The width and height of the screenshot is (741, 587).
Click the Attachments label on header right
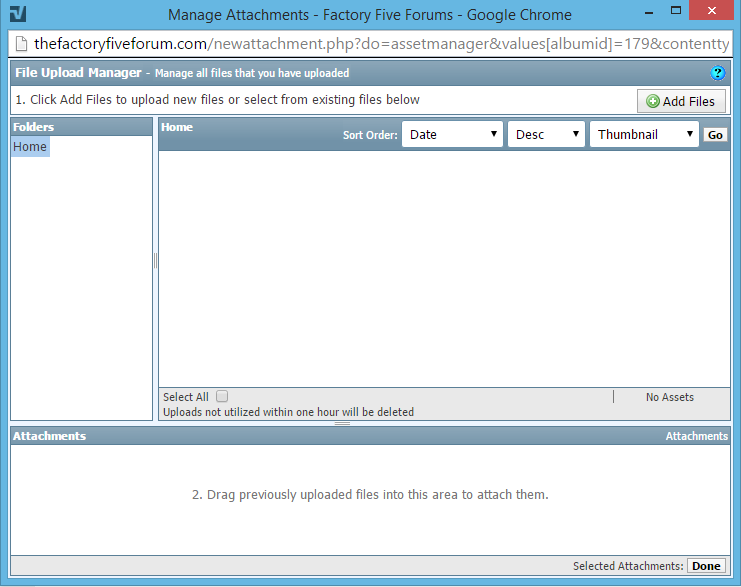[696, 436]
